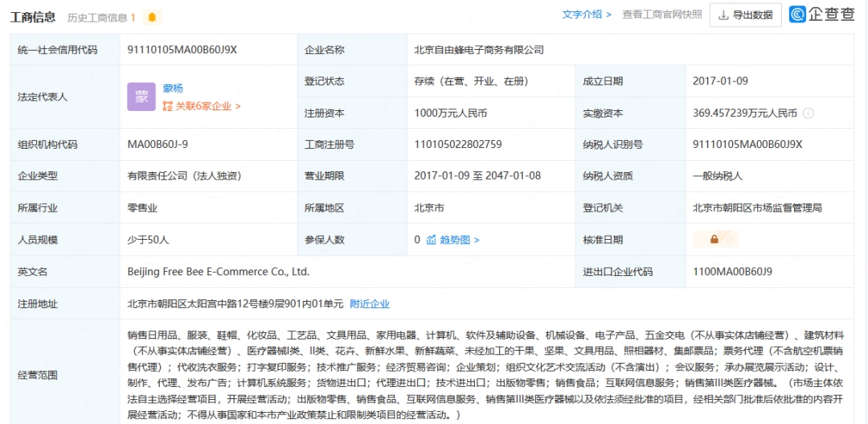Select organization code MA00B60J-9
The height and width of the screenshot is (424, 868).
pos(158,145)
